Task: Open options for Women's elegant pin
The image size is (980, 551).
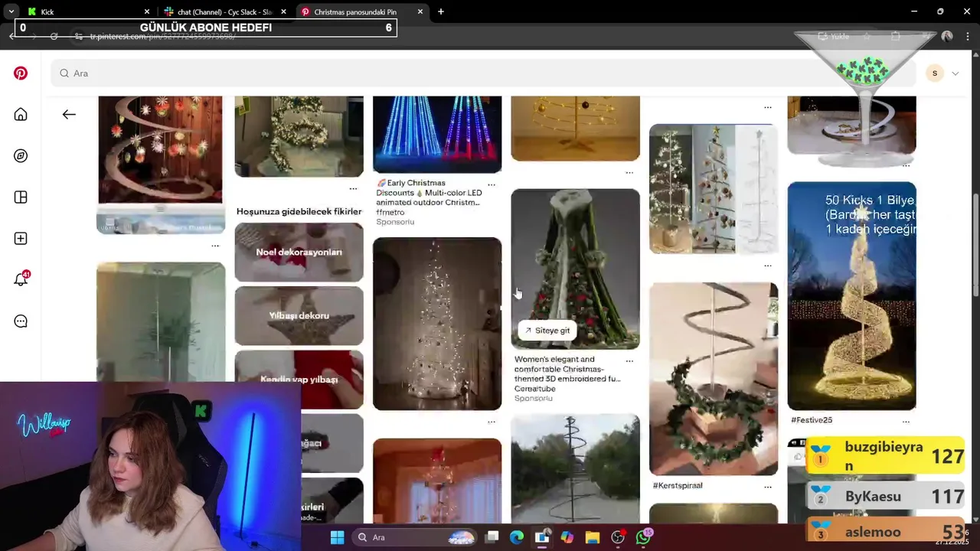Action: click(x=629, y=360)
